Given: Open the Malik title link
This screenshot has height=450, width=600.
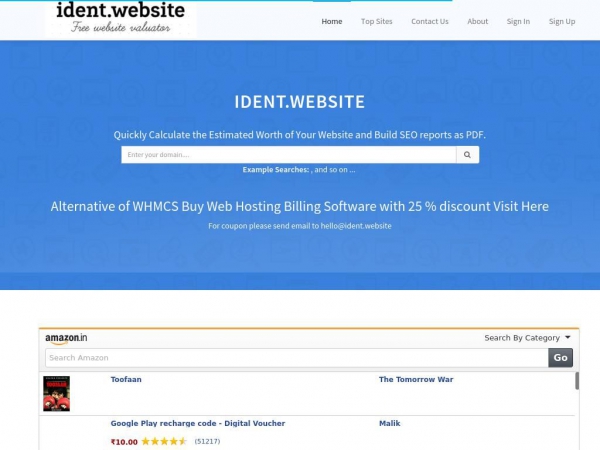Looking at the screenshot, I should [x=390, y=423].
